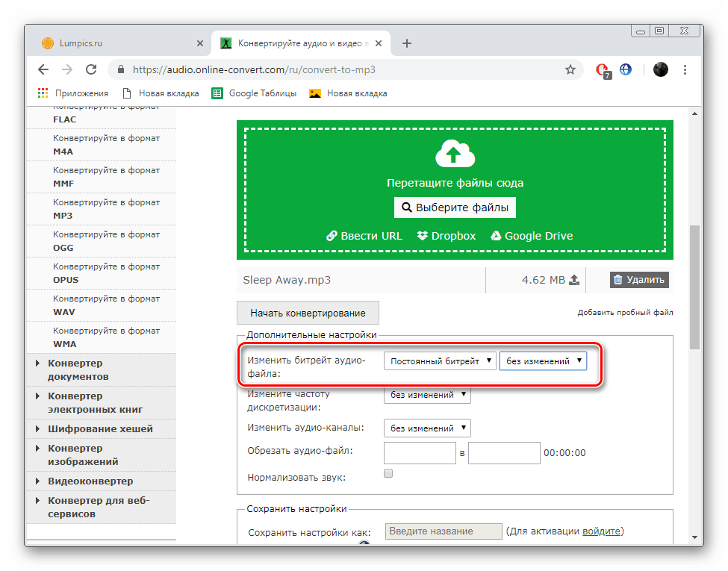Click the padlock icon in the address bar
Image resolution: width=728 pixels, height=571 pixels.
point(121,69)
